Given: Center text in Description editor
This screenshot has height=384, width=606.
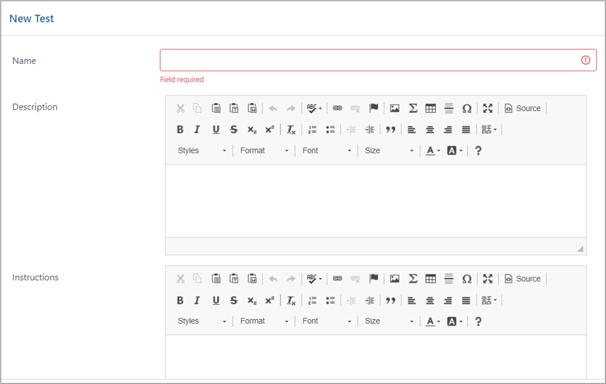Looking at the screenshot, I should [430, 129].
